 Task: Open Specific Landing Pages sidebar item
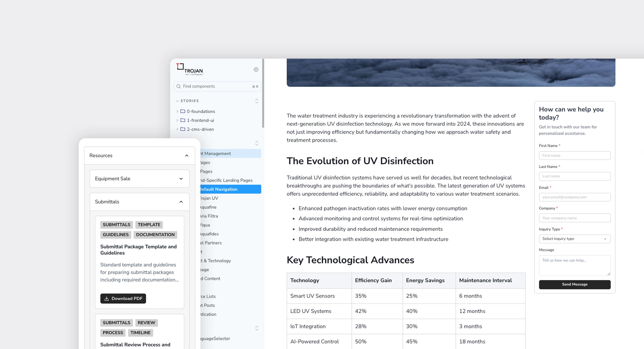(226, 180)
